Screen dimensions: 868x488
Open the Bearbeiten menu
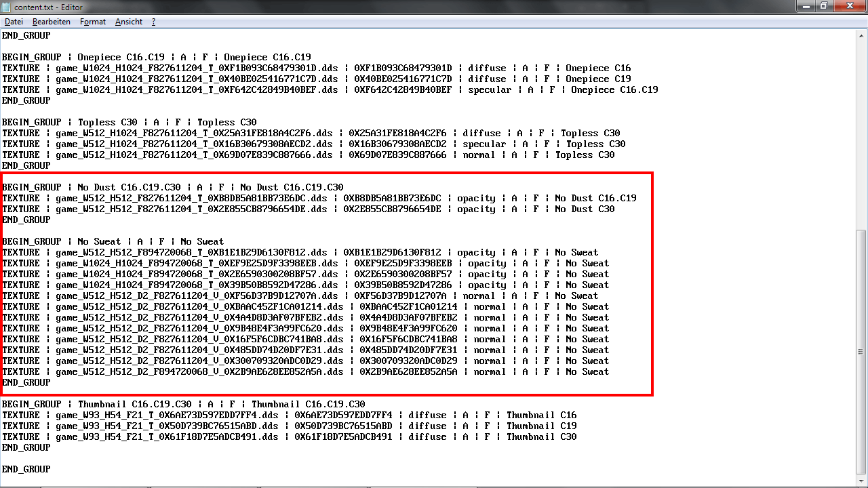pos(51,22)
